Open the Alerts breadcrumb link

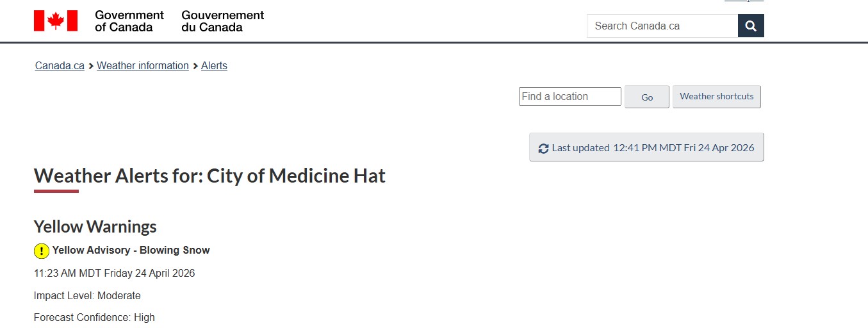tap(214, 66)
